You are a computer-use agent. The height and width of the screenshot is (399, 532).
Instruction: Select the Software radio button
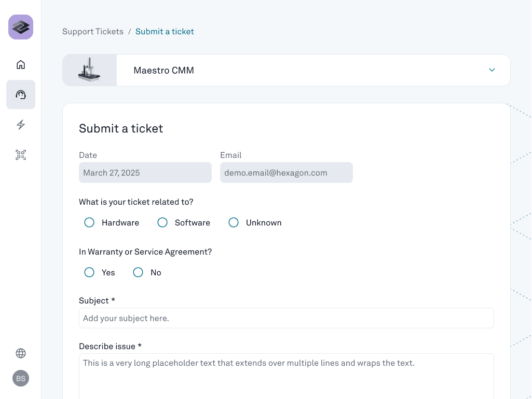pos(162,222)
